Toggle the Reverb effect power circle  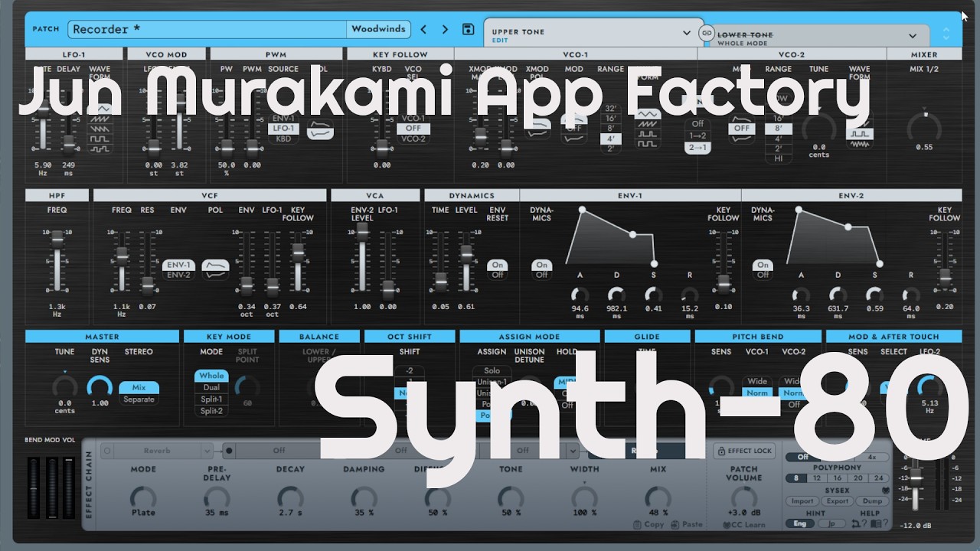coord(107,451)
